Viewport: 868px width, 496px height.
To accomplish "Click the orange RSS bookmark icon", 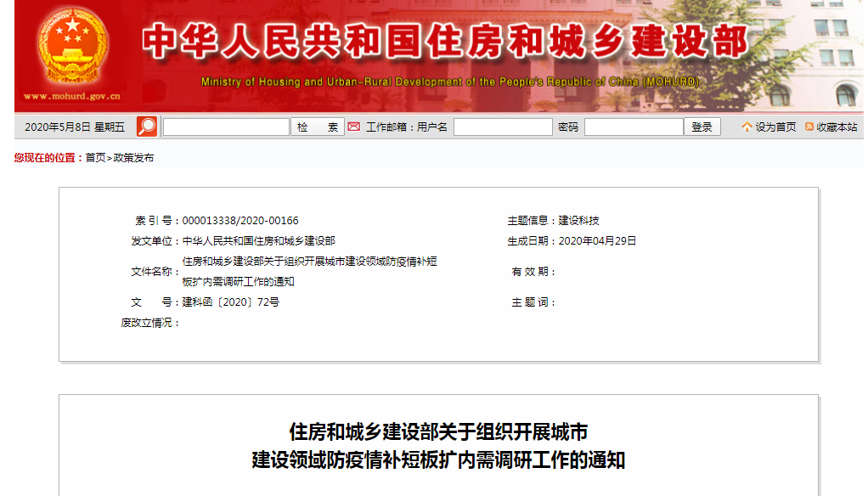I will [809, 127].
